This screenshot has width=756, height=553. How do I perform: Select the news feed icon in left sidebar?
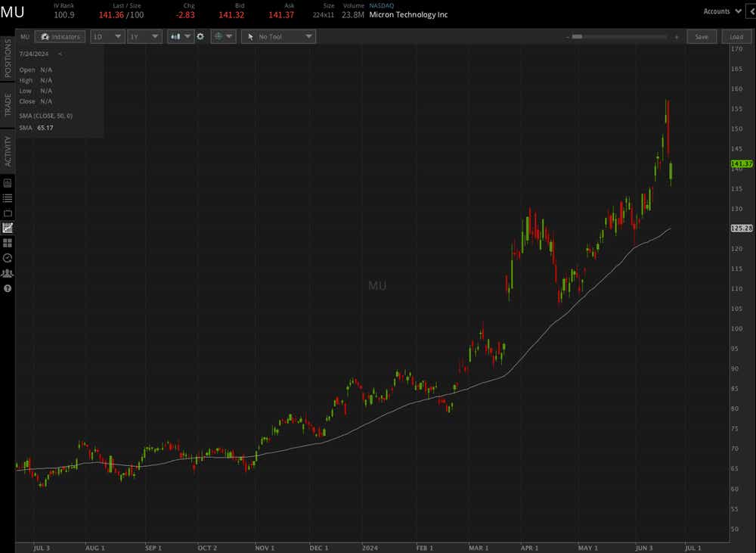click(8, 182)
